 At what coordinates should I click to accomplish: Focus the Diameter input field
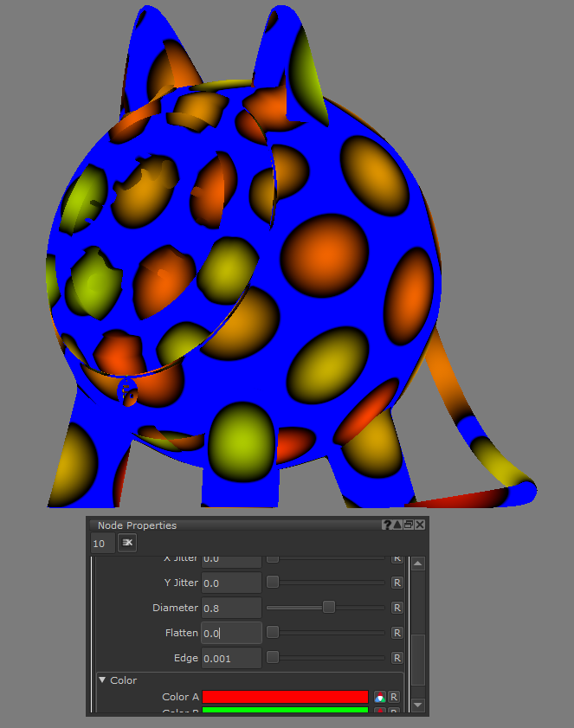(231, 608)
